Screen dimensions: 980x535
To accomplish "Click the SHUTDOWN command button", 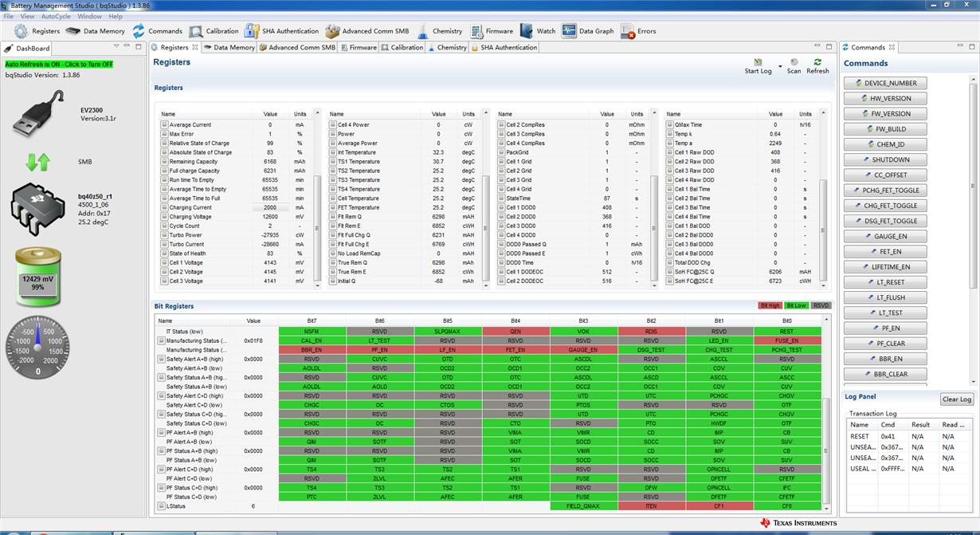I will [884, 159].
